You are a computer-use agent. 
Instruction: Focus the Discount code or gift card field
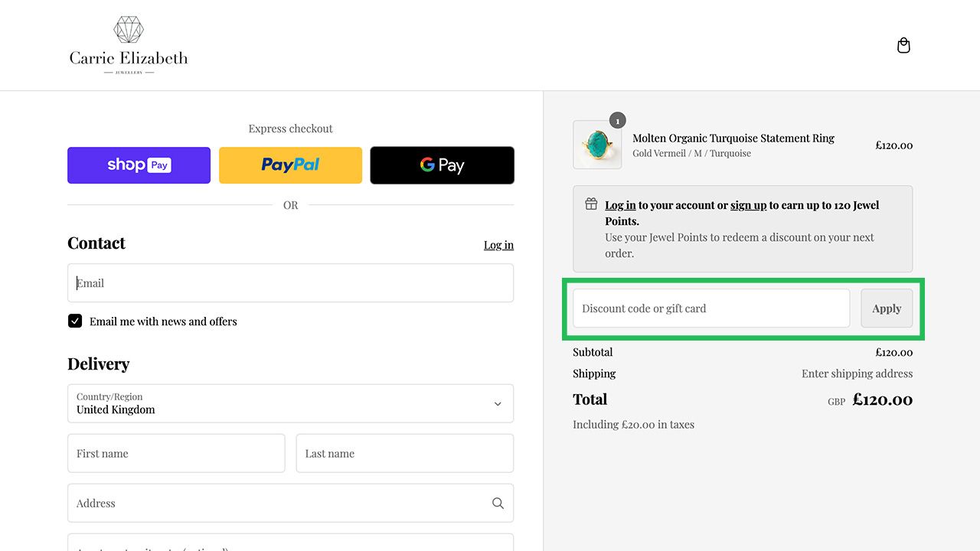click(710, 308)
